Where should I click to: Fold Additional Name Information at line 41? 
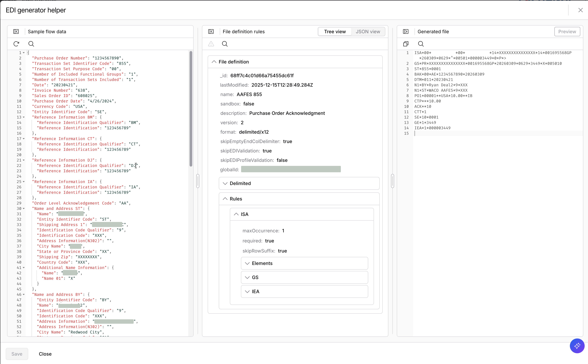click(24, 268)
